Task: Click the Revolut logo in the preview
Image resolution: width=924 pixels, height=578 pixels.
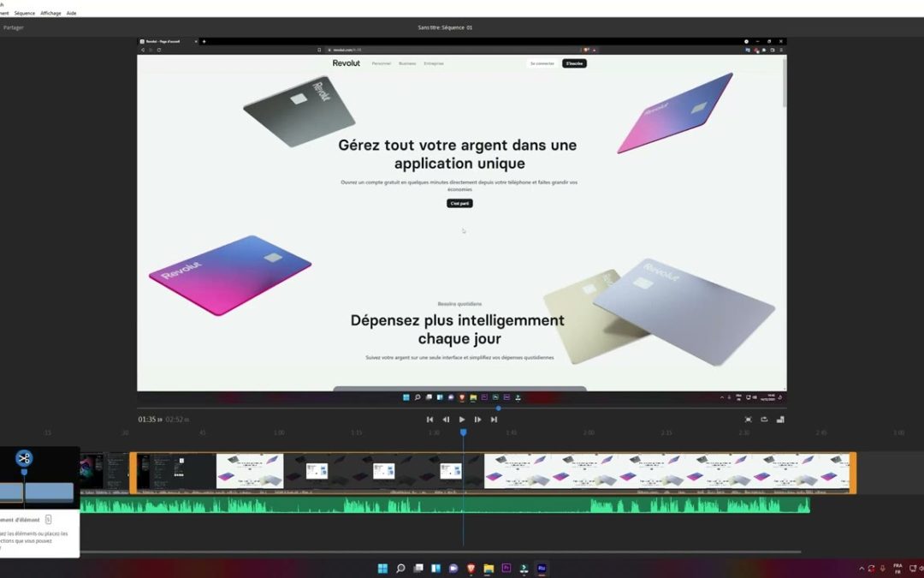Action: point(346,63)
